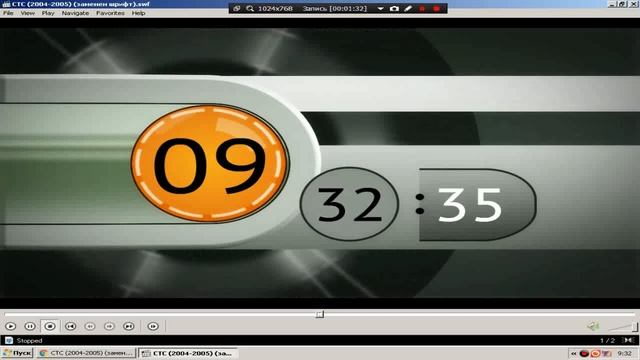Click the 1024x768 resolution label

click(275, 8)
